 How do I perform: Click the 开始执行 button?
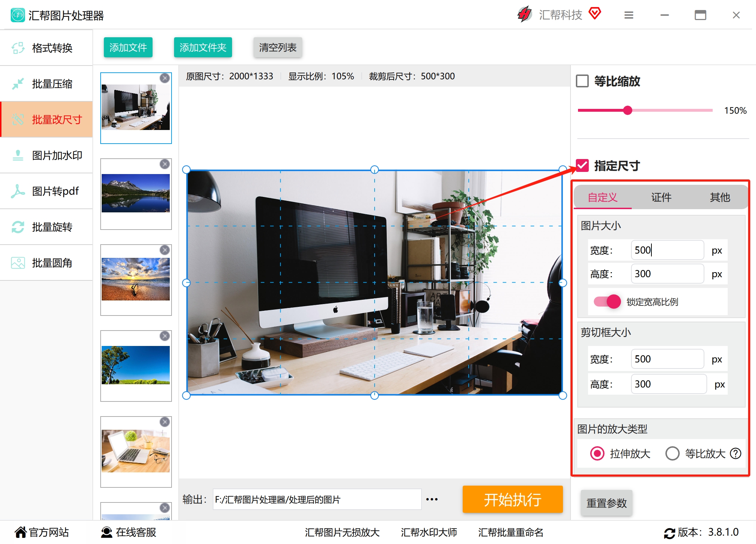click(512, 499)
